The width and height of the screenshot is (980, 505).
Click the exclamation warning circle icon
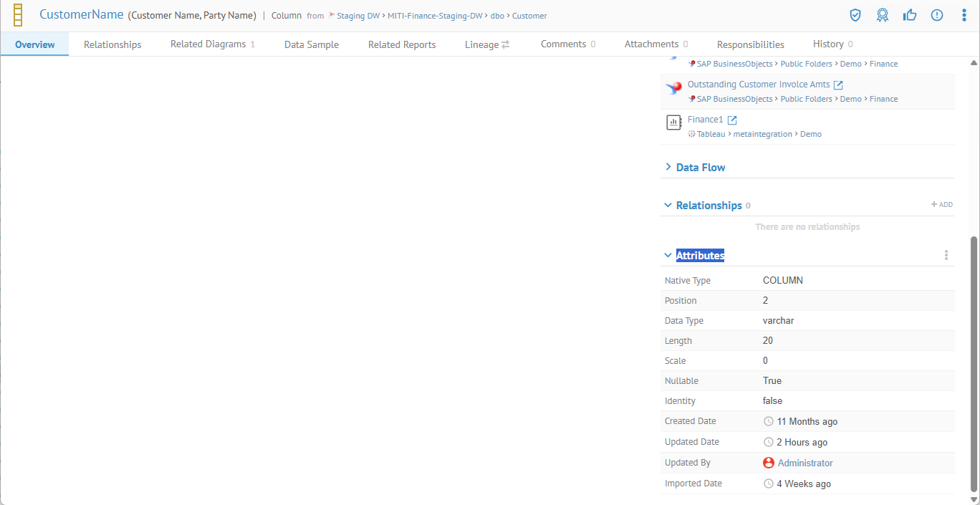click(x=937, y=15)
